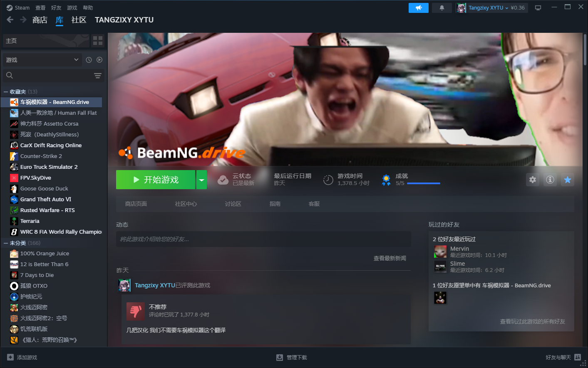Toggle BeamNG.drive favorite star
Screen dimensions: 588x368
568,180
